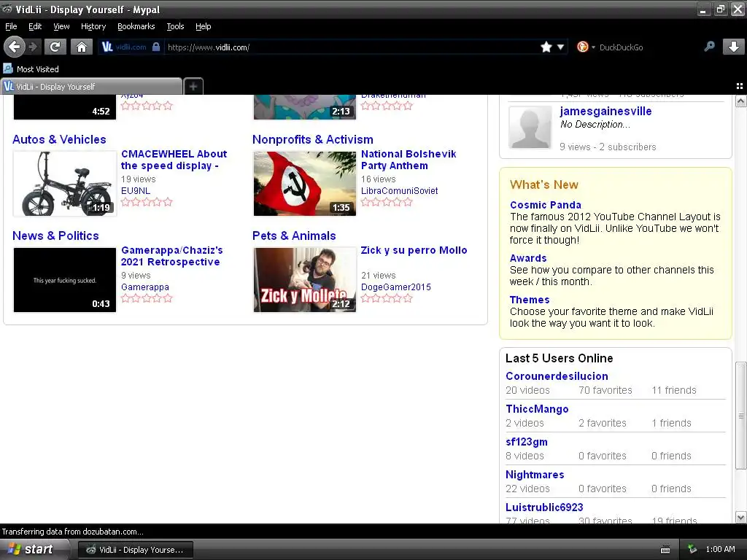Screen dimensions: 747x560
Task: Open Zick y su perro Mollo title
Action: coord(414,251)
